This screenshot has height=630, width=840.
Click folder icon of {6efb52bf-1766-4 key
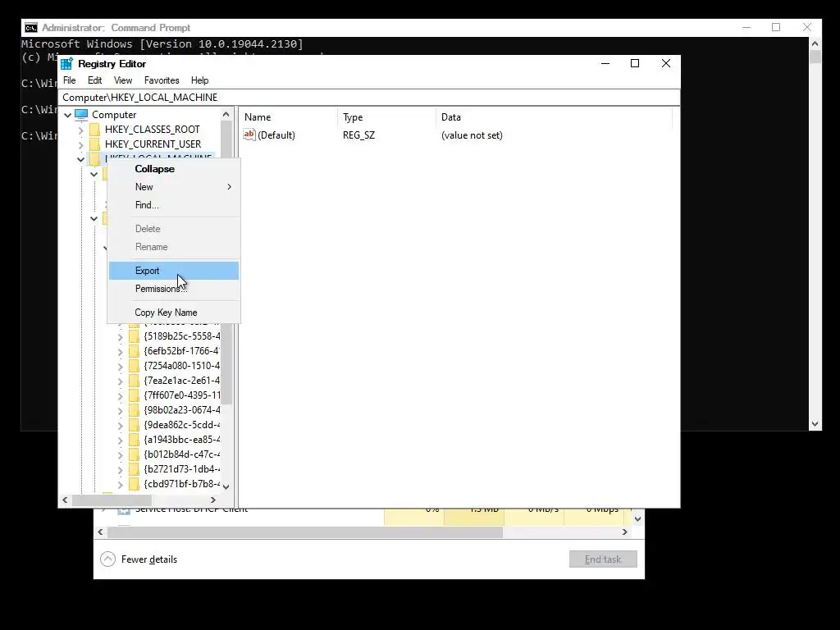(134, 351)
